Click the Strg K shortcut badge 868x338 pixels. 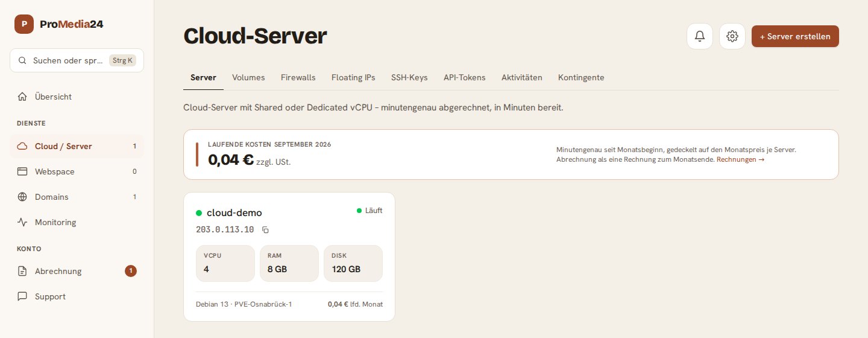coord(123,60)
